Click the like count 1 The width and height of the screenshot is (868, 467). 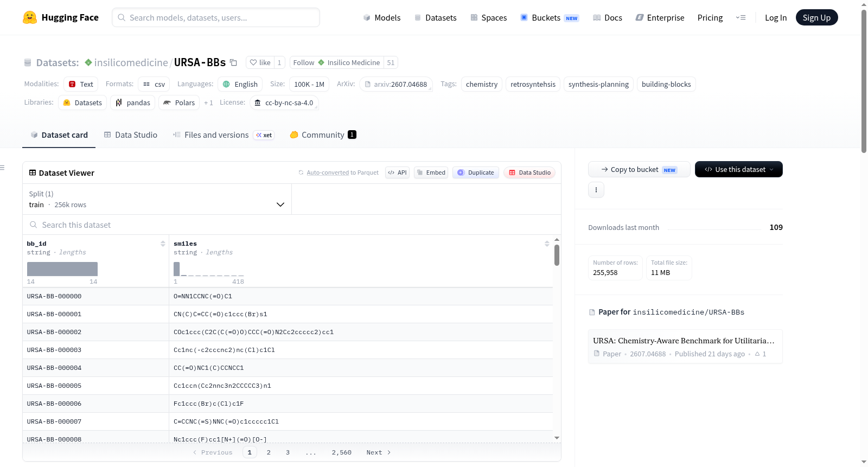coord(279,62)
